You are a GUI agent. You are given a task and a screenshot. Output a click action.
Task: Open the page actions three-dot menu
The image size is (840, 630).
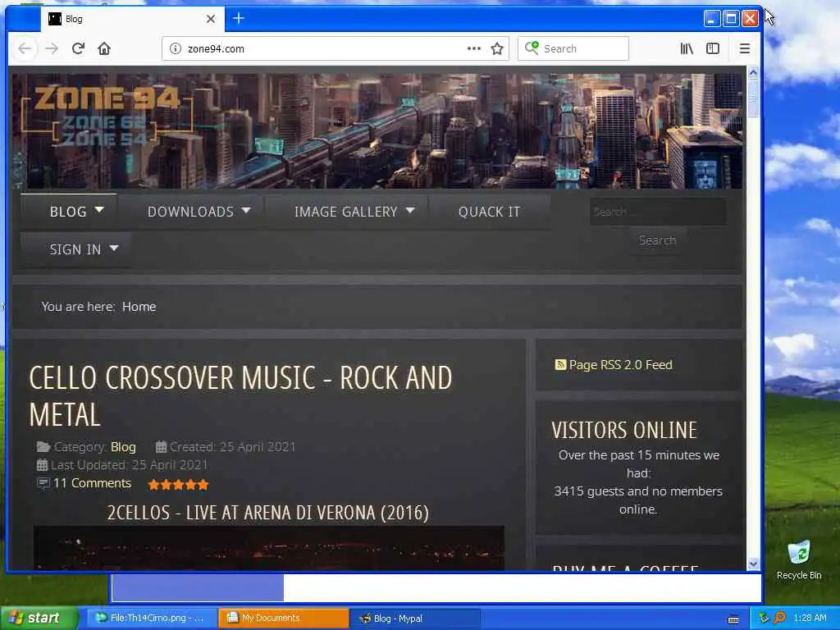[x=474, y=48]
